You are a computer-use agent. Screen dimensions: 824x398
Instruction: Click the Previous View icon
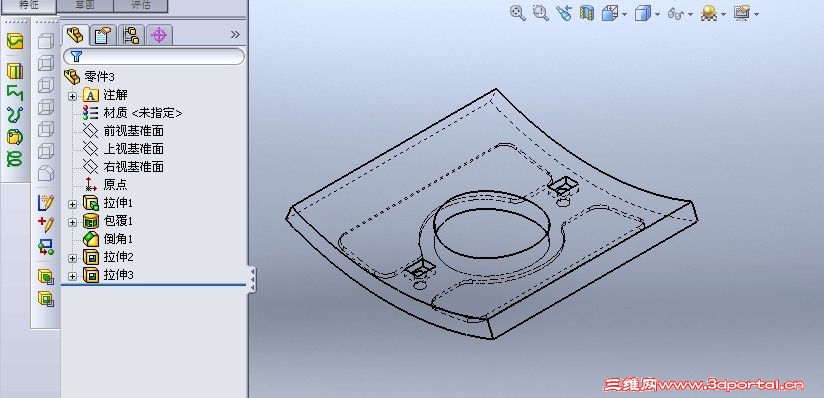[564, 13]
